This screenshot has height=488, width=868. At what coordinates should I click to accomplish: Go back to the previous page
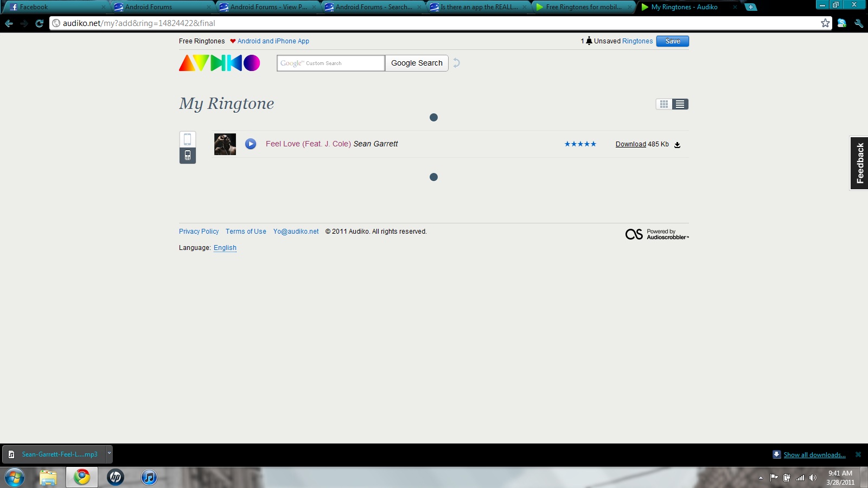[x=9, y=23]
